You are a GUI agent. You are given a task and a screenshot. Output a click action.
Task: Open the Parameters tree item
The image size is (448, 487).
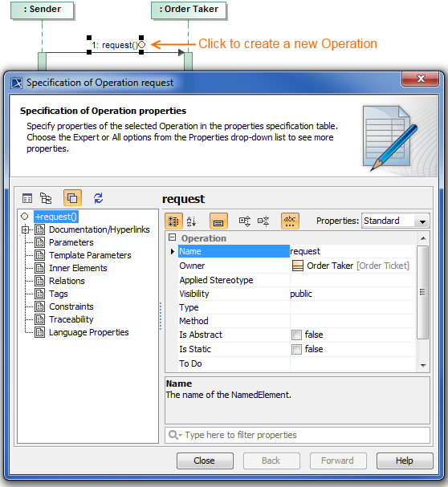(71, 242)
